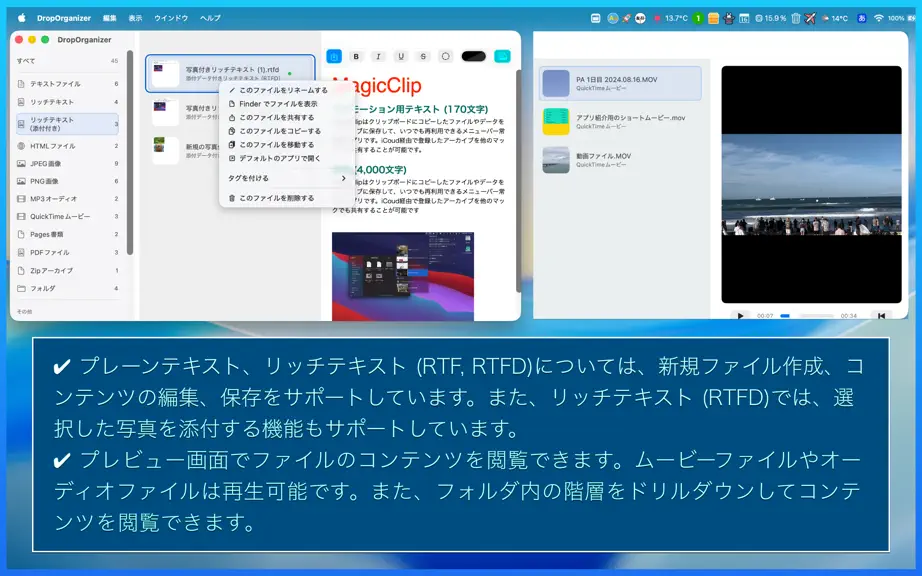Viewport: 922px width, 576px height.
Task: Select video 動画ファイル.MOV
Action: pos(620,160)
